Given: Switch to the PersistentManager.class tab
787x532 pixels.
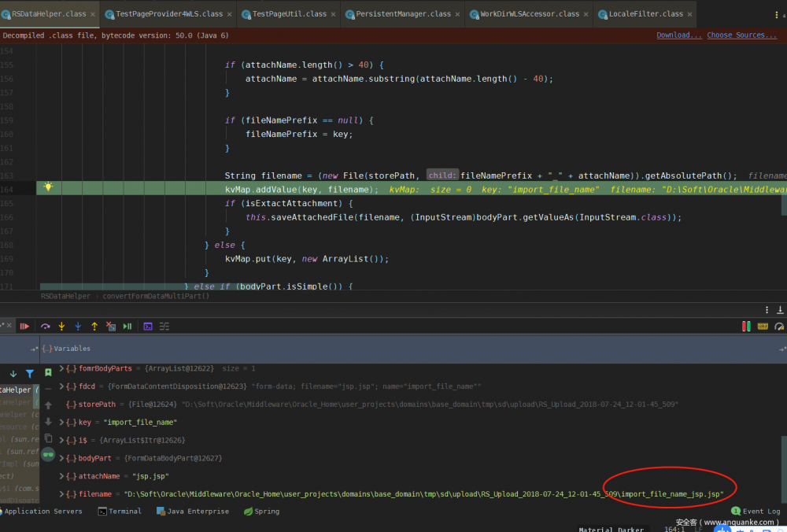Looking at the screenshot, I should pyautogui.click(x=403, y=13).
